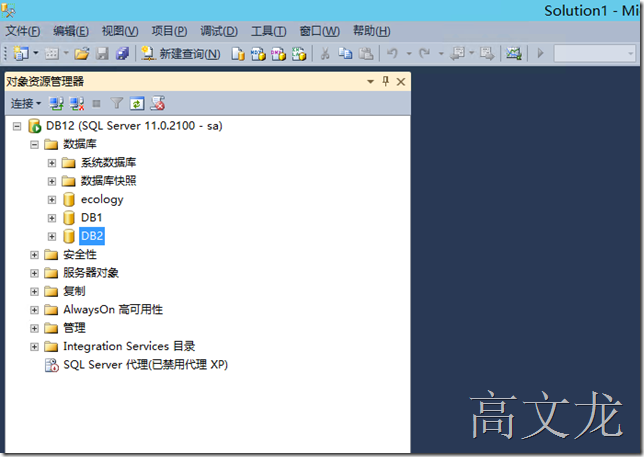Click the Paste clipboard icon

[366, 53]
